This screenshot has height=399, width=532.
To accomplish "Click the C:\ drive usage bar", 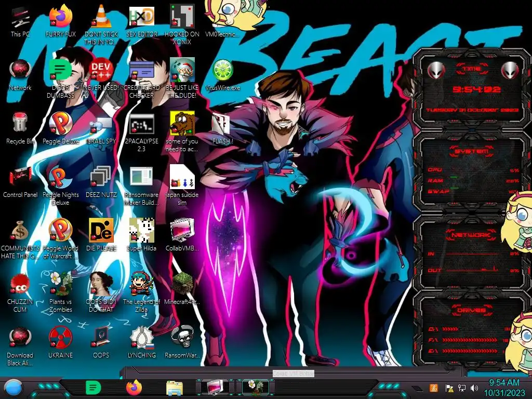I will (x=450, y=329).
